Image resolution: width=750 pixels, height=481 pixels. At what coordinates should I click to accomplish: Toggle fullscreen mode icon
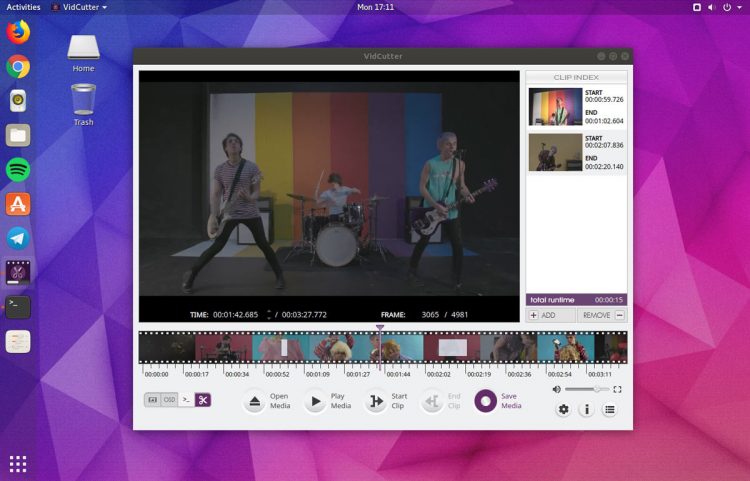[618, 389]
